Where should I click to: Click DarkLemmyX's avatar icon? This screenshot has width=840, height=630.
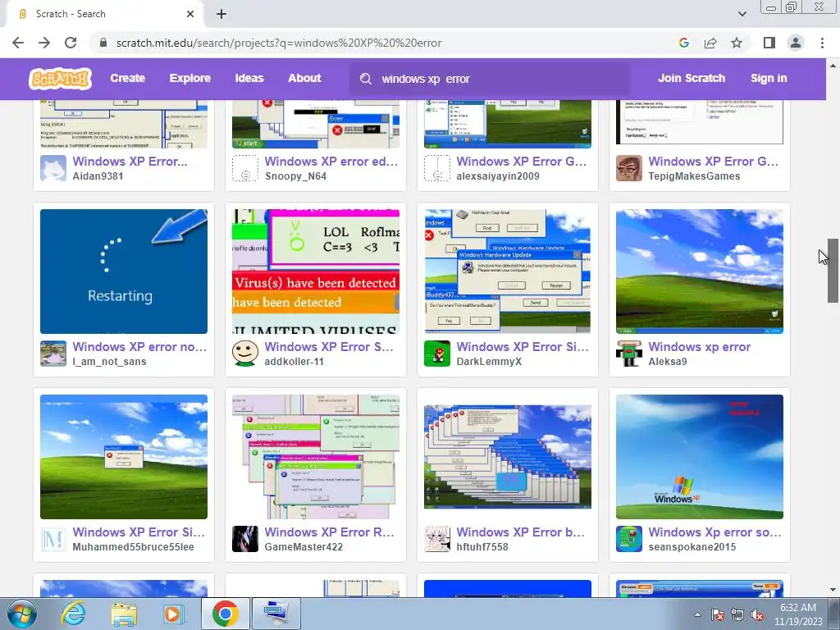[437, 354]
